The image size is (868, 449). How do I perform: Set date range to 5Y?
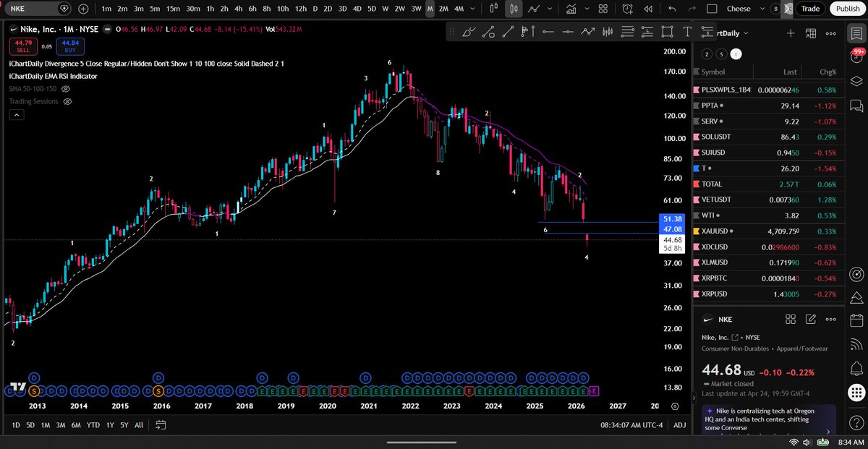click(x=124, y=425)
